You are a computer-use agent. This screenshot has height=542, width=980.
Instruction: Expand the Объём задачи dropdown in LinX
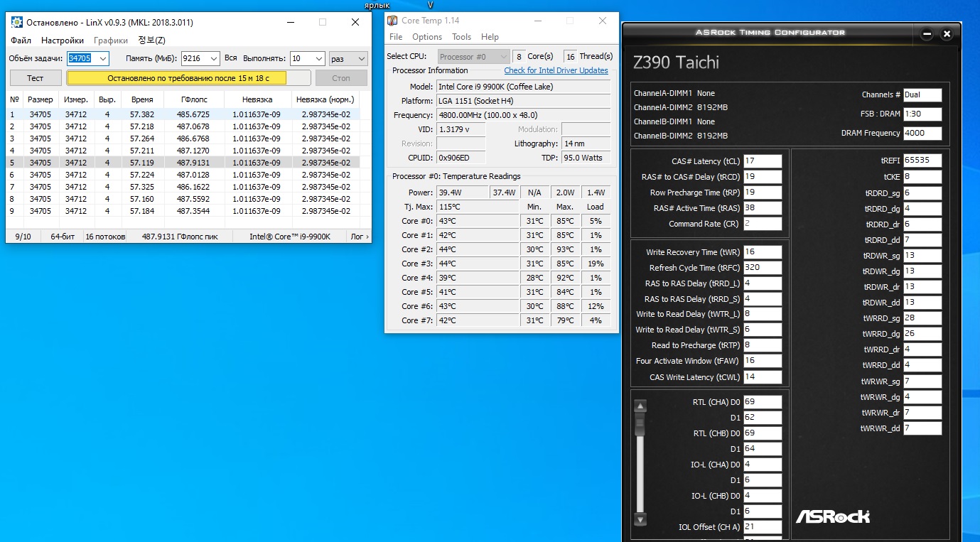coord(103,58)
